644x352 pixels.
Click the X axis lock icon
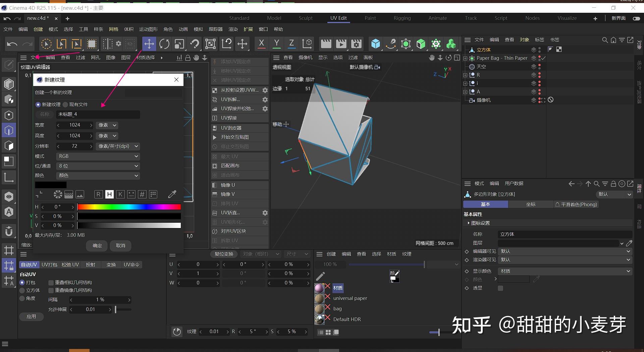261,44
